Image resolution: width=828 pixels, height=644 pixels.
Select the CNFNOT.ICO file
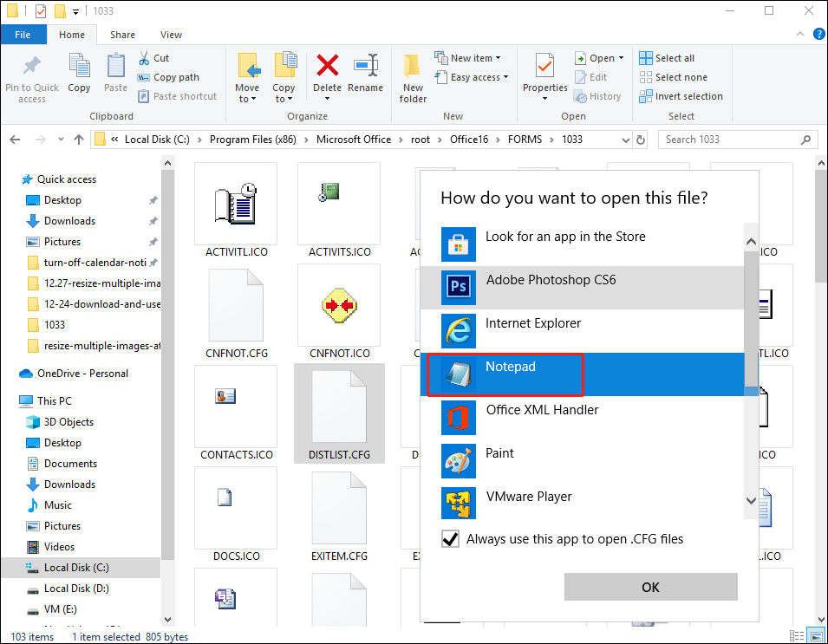tap(340, 313)
